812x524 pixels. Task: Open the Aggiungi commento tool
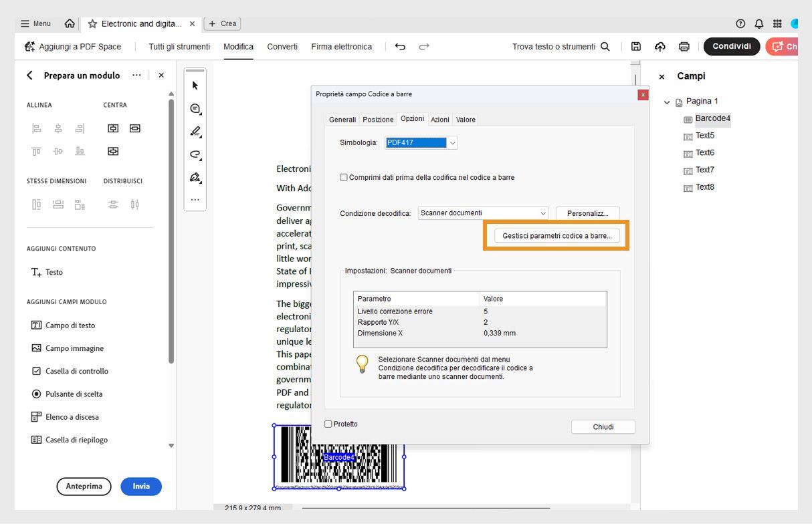click(195, 108)
